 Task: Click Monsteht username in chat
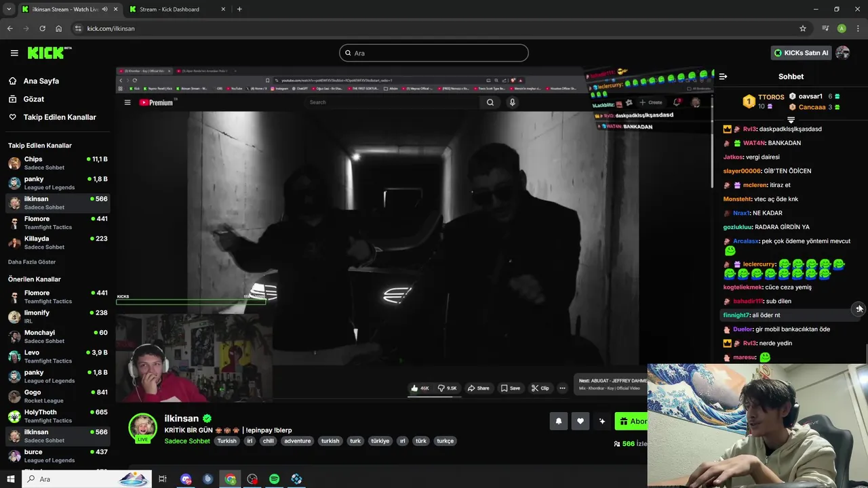coord(738,199)
